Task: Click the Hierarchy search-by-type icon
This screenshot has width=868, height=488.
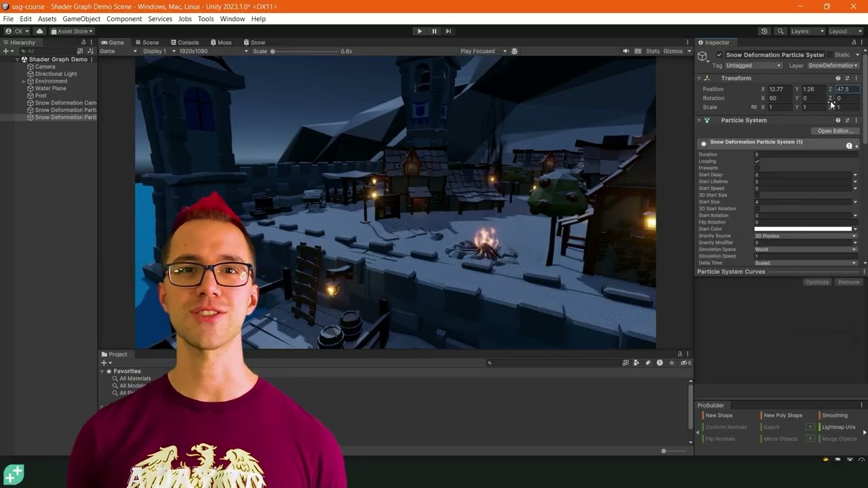Action: (x=80, y=51)
